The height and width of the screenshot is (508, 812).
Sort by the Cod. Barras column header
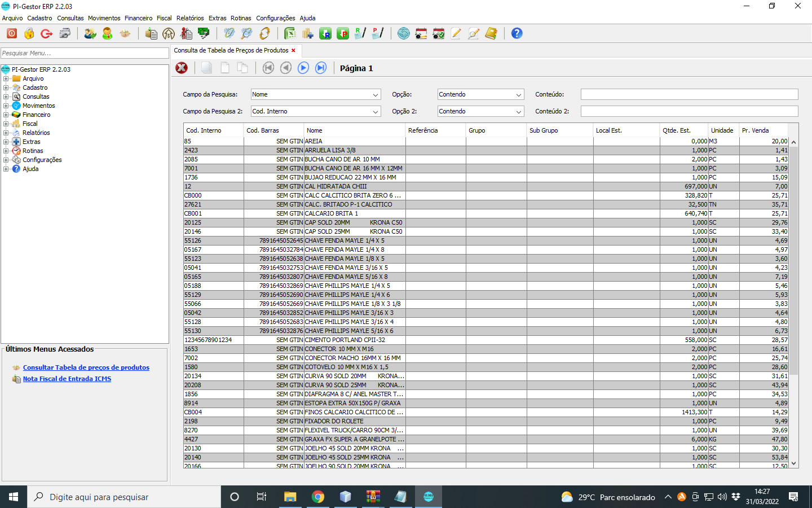[x=274, y=130]
